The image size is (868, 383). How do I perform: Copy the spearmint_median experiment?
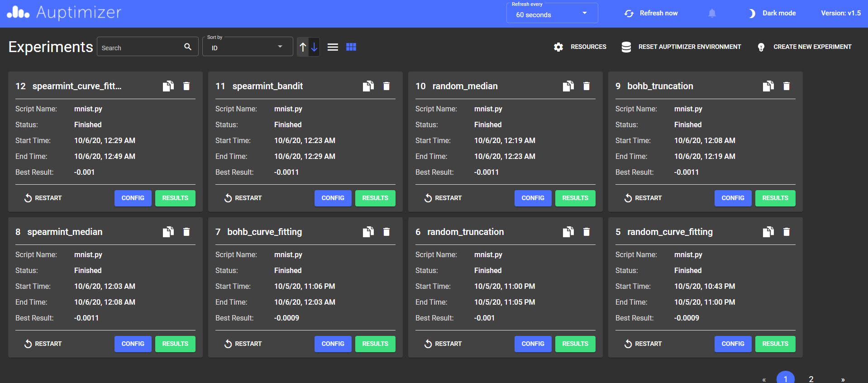coord(168,232)
